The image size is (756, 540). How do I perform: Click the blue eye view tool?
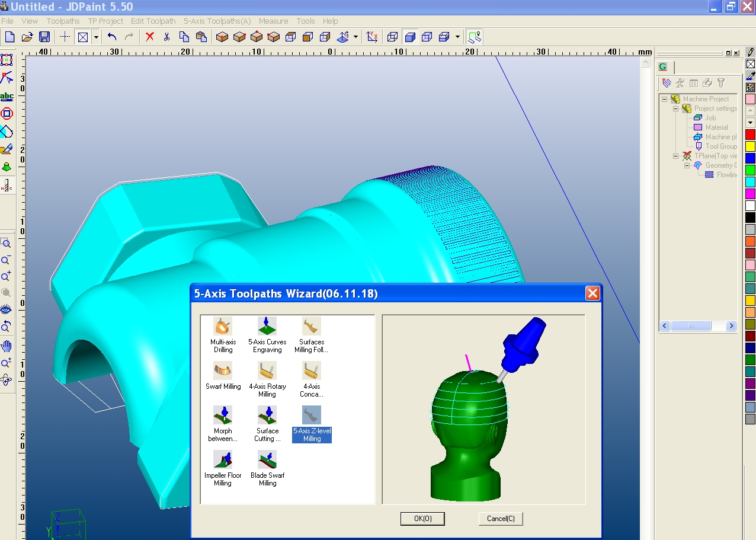click(6, 309)
